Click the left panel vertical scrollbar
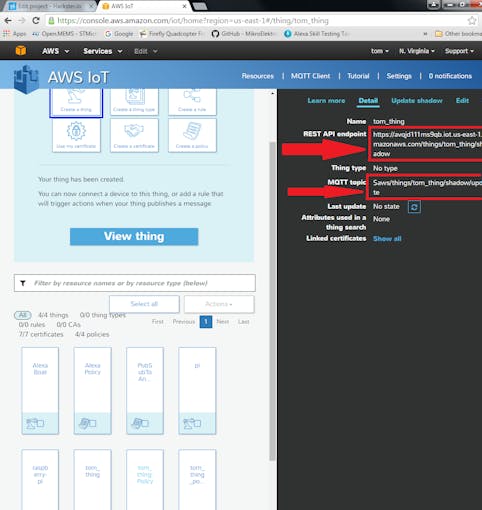This screenshot has width=482, height=510. (x=272, y=300)
